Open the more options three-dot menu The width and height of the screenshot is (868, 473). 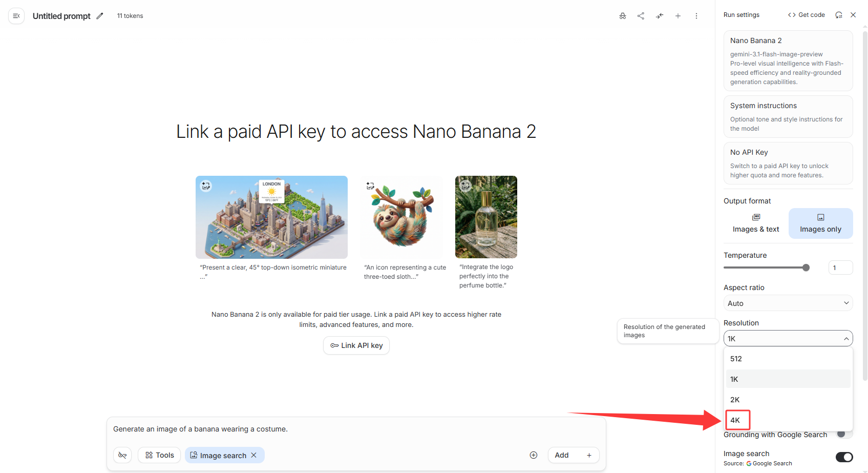tap(696, 16)
